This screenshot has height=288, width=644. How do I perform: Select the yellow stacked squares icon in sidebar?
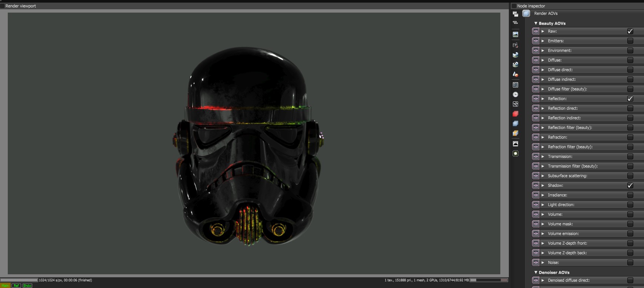pos(515,133)
